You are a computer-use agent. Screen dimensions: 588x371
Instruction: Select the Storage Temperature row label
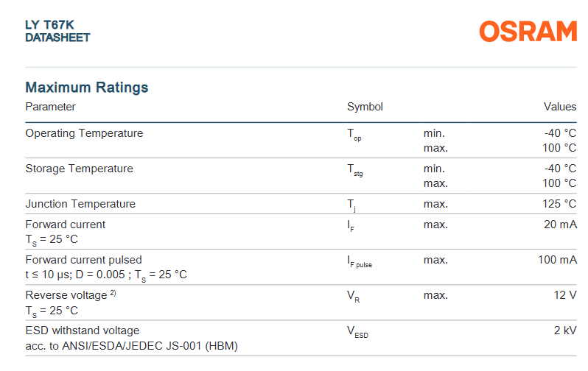tap(79, 169)
